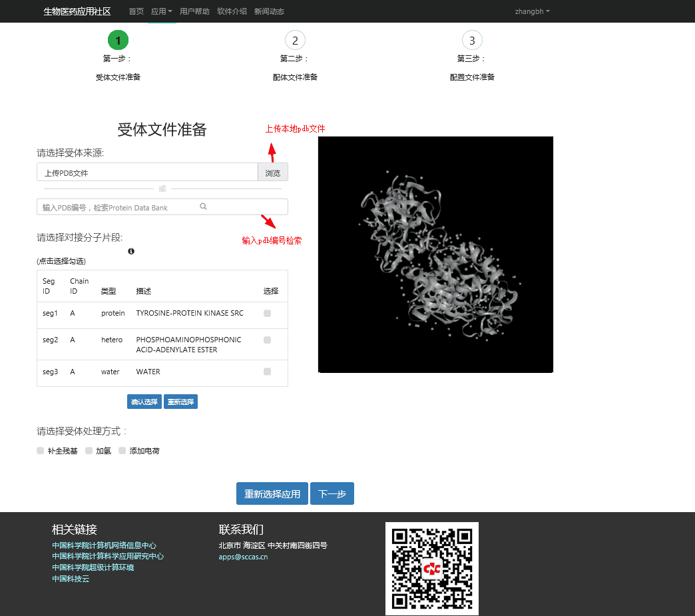Click step 2 circle indicator
This screenshot has width=695, height=616.
pos(295,41)
